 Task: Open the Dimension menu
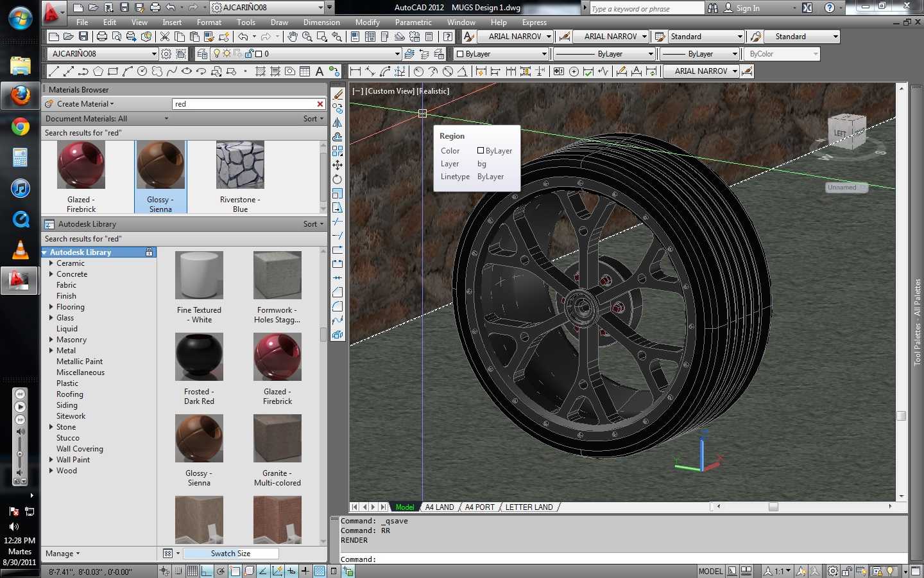tap(321, 22)
